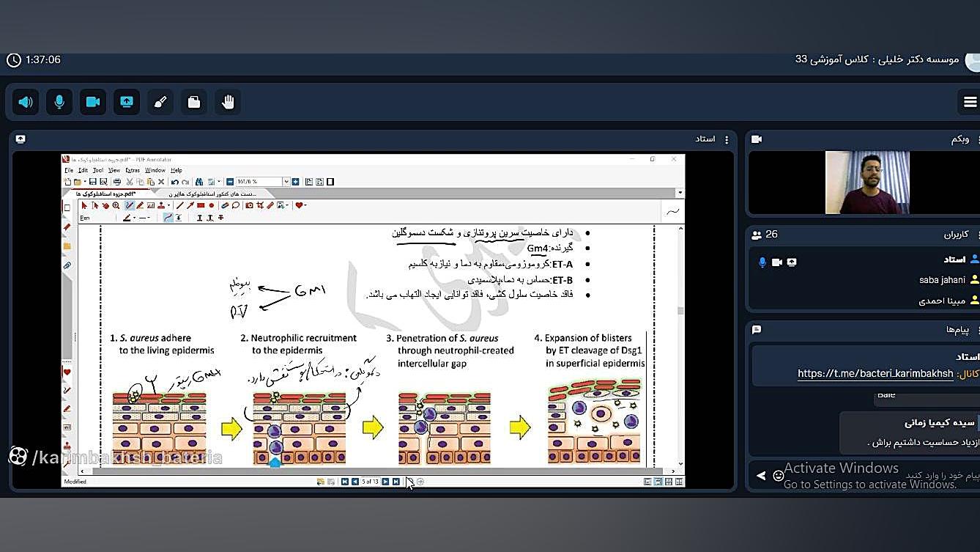Open the files sharing icon in webinar toolbar

[193, 102]
